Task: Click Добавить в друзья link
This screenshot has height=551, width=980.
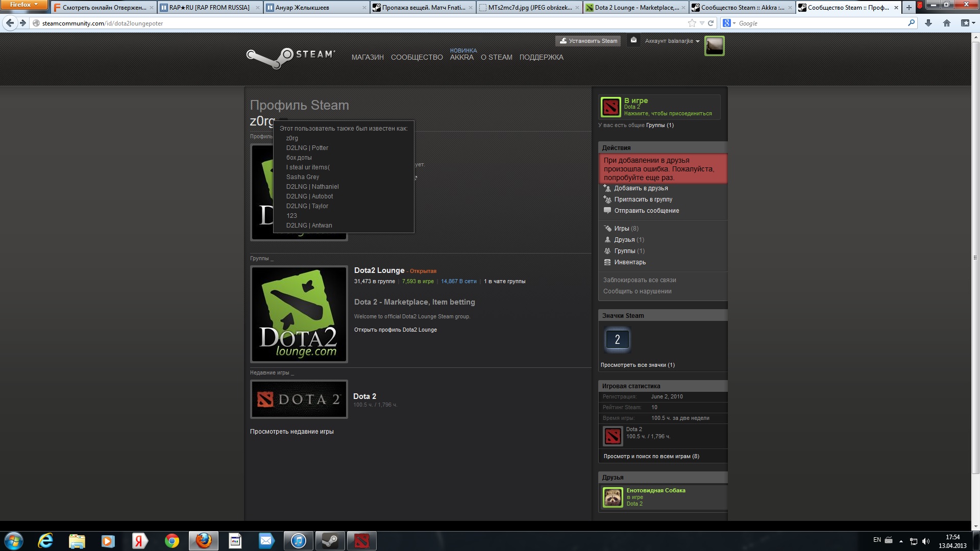Action: 641,188
